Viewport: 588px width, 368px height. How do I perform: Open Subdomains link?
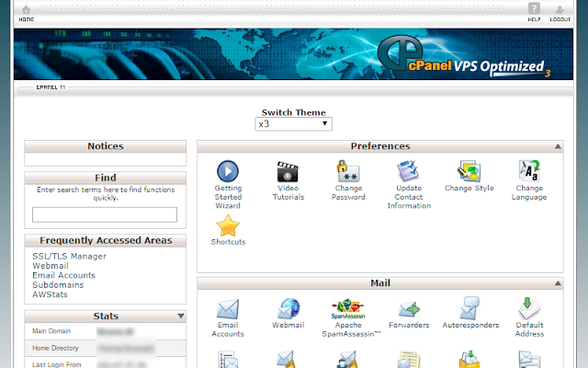[58, 285]
